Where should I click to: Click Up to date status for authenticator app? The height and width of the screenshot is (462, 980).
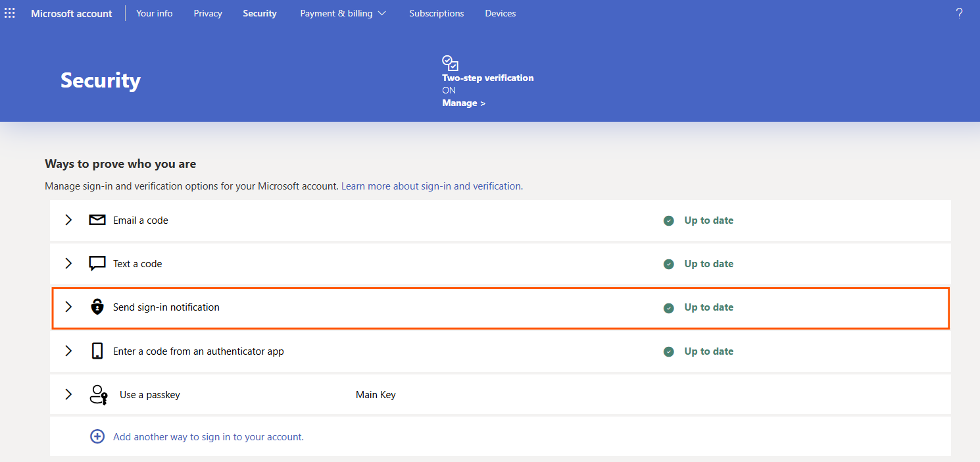[x=709, y=351]
